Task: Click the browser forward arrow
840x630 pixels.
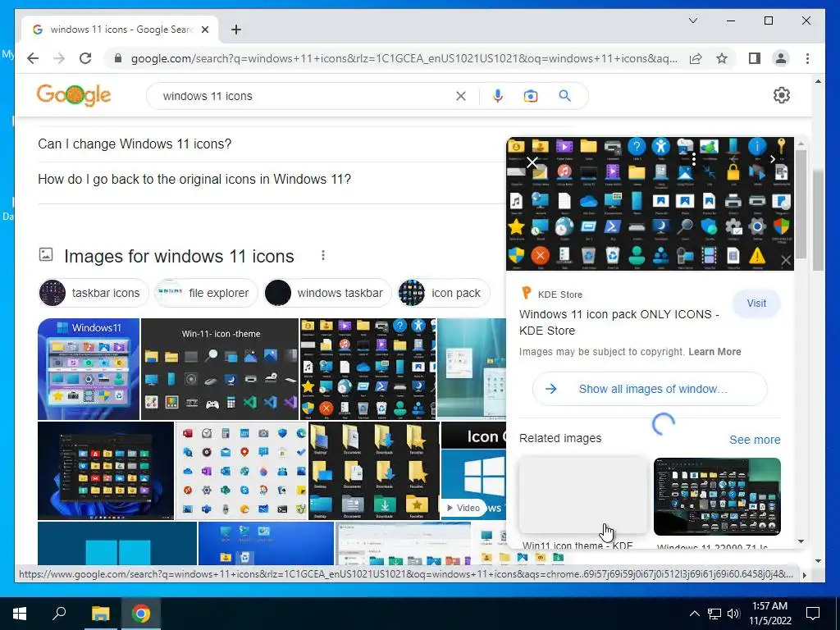Action: 59,58
